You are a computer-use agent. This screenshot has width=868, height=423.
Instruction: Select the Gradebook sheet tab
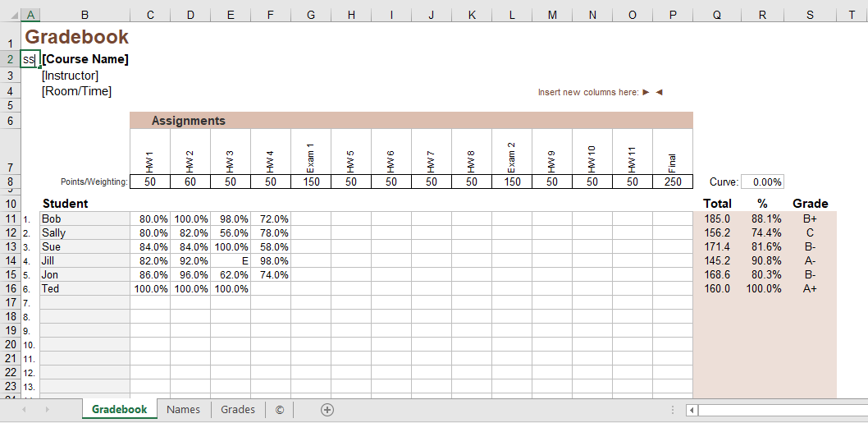coord(120,410)
